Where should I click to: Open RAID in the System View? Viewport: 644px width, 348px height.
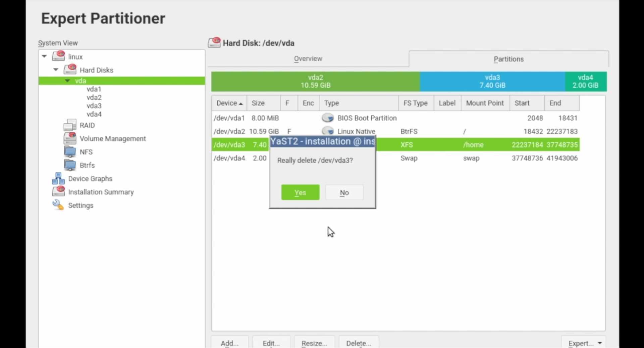click(87, 125)
